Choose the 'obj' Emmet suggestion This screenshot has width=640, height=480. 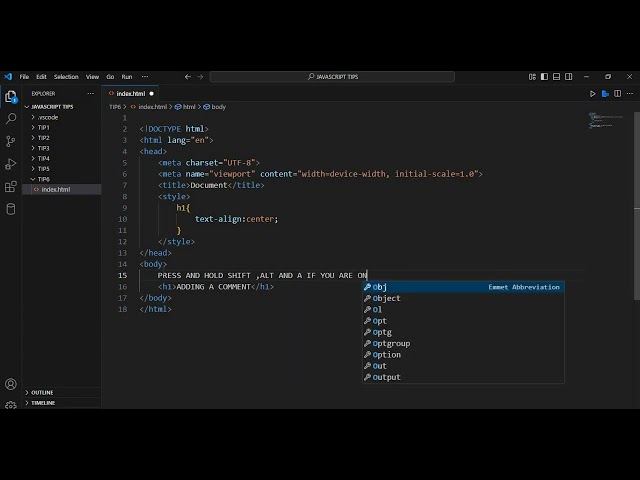(463, 287)
